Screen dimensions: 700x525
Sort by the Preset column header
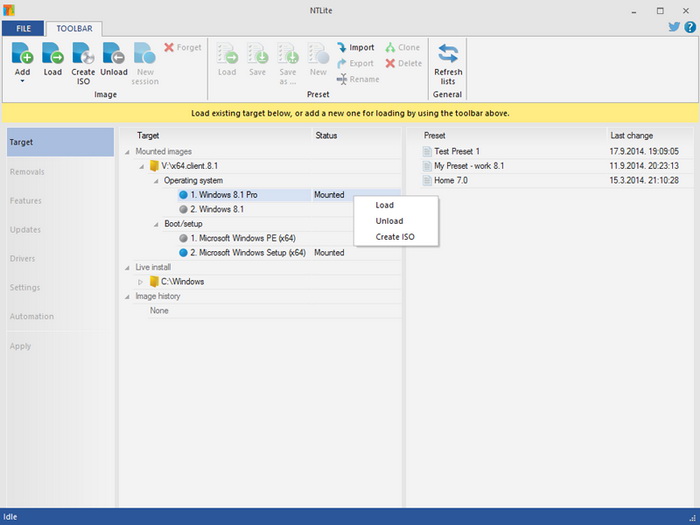pos(507,135)
